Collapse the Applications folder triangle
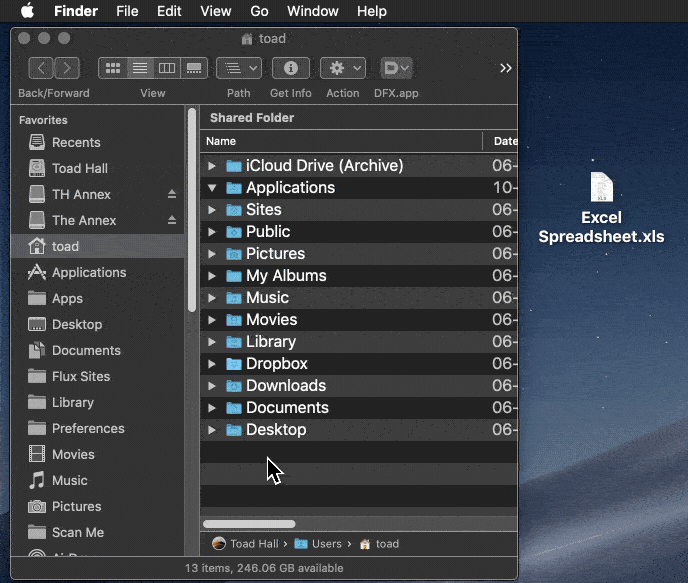 pyautogui.click(x=211, y=188)
